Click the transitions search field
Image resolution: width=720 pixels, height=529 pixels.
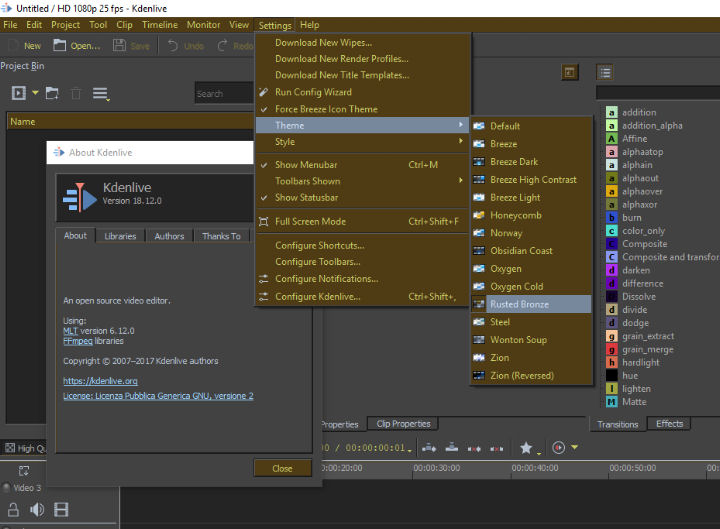(x=658, y=92)
